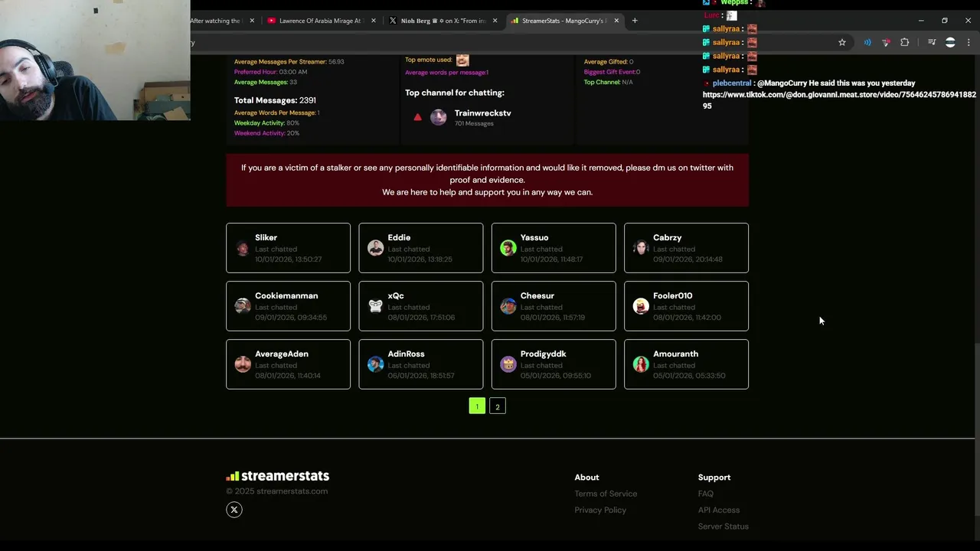Click Eddie's avatar
Image resolution: width=980 pixels, height=551 pixels.
click(x=375, y=248)
